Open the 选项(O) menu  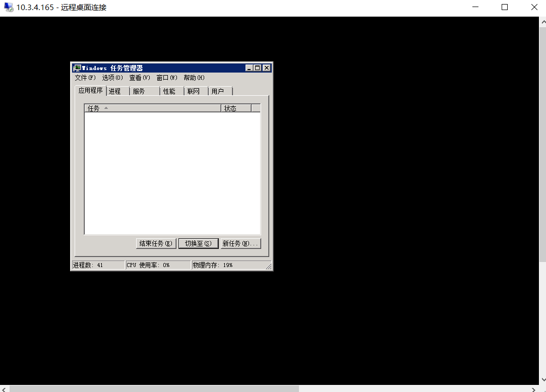[x=112, y=78]
